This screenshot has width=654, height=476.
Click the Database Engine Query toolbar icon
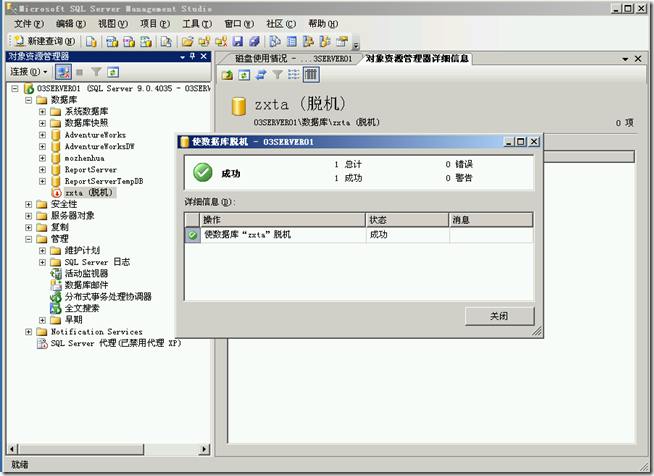pyautogui.click(x=91, y=41)
